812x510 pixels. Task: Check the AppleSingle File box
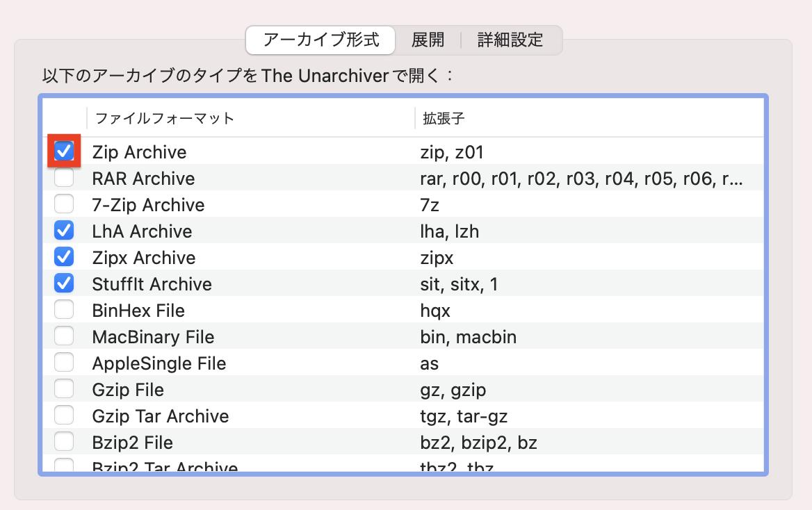[x=64, y=363]
